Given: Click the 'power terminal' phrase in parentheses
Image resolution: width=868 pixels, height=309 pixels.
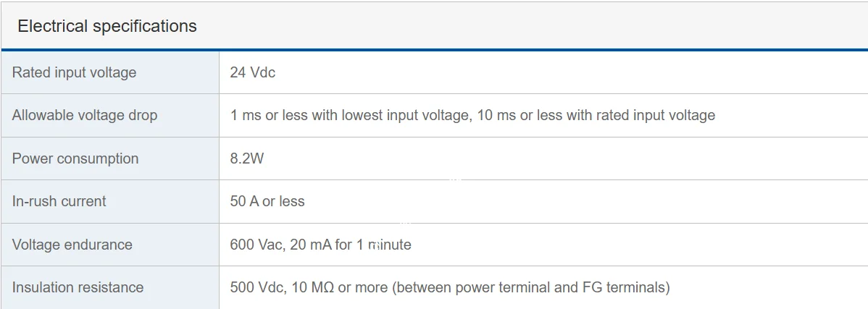Looking at the screenshot, I should (x=507, y=287).
